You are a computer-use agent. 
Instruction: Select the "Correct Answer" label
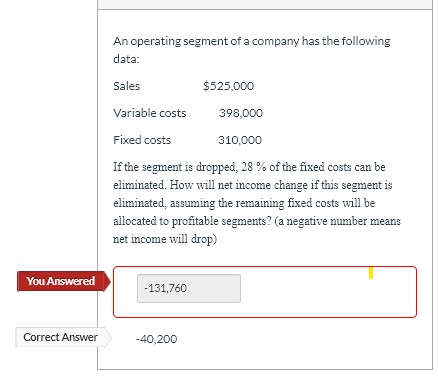tap(63, 337)
